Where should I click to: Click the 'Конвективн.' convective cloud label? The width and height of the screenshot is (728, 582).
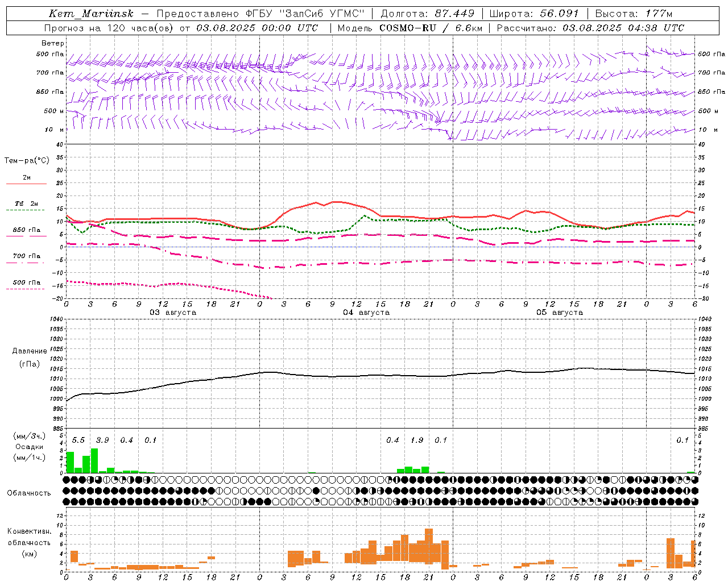click(29, 531)
